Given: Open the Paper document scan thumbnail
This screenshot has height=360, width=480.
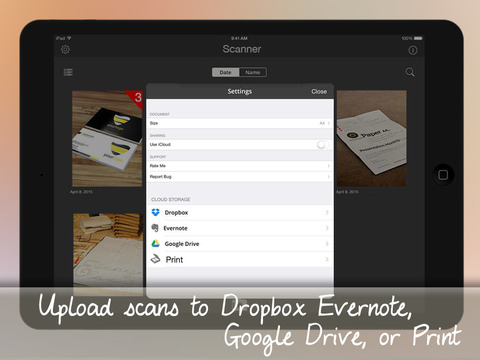Looking at the screenshot, I should [x=371, y=138].
